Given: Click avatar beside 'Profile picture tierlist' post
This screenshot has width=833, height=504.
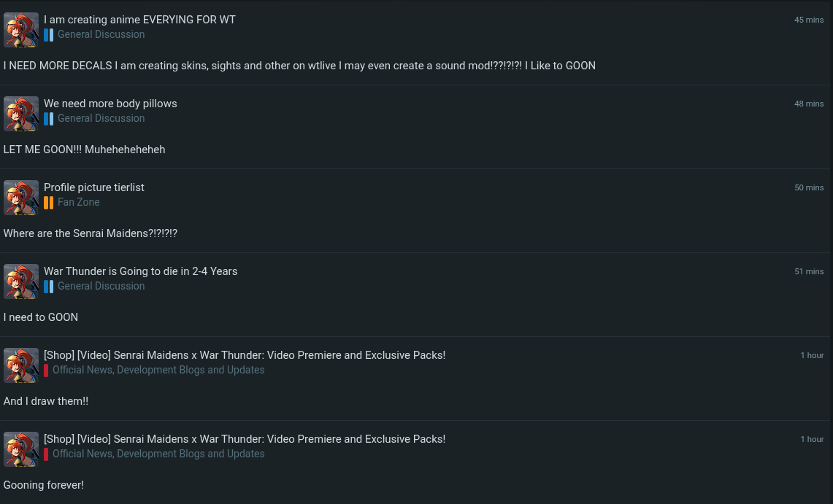Looking at the screenshot, I should coord(21,198).
